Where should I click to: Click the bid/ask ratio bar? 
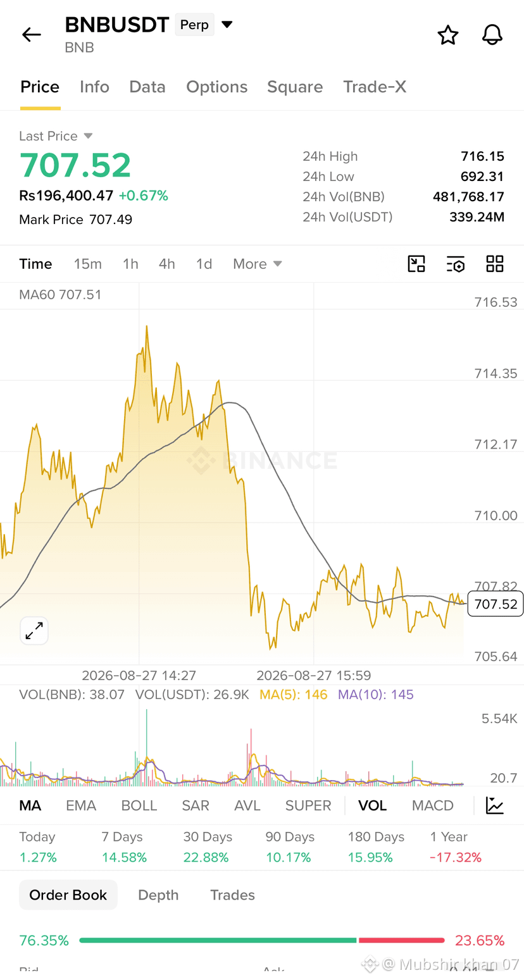262,940
